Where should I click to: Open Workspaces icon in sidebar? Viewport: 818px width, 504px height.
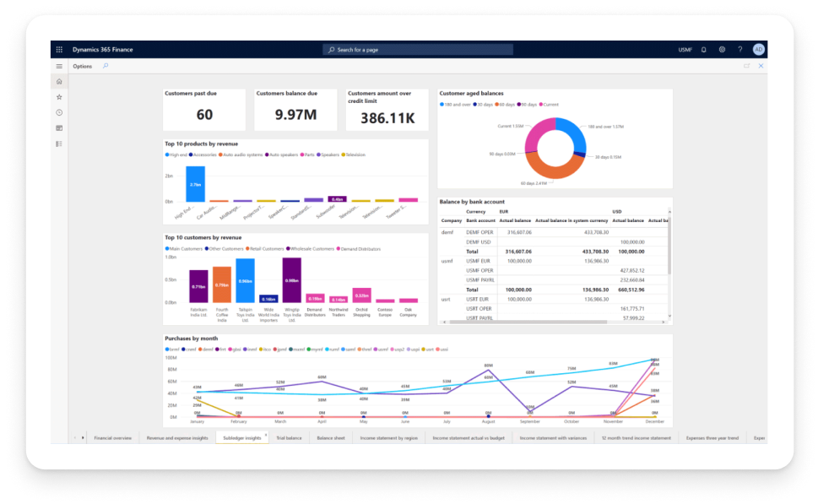pyautogui.click(x=59, y=128)
